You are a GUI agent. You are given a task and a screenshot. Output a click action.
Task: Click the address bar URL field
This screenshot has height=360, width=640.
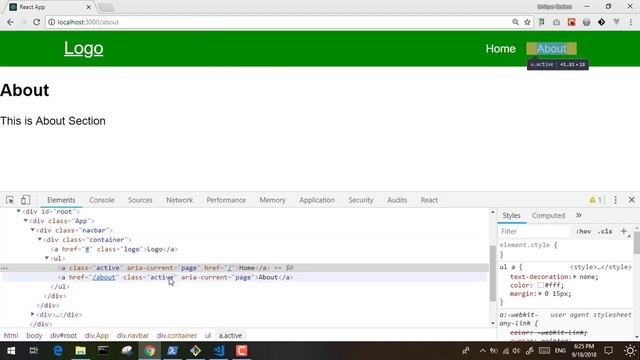tap(278, 22)
